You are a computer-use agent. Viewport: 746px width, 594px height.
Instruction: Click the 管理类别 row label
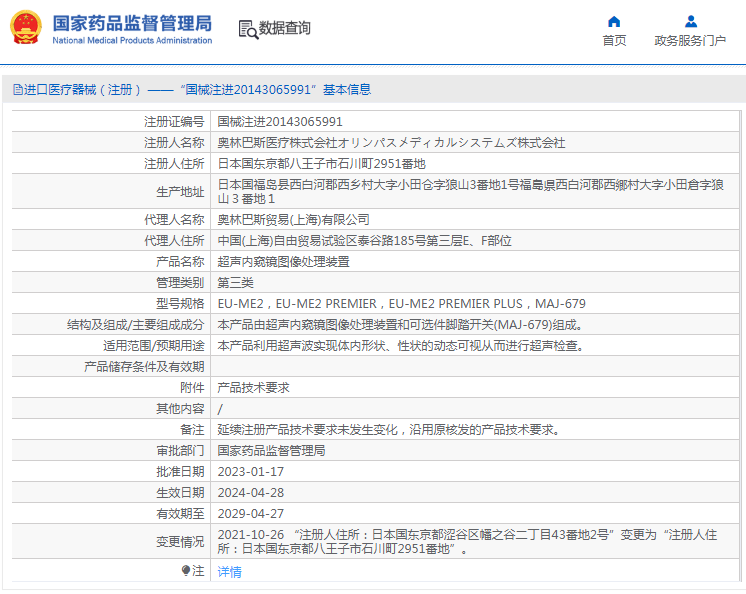click(x=180, y=282)
